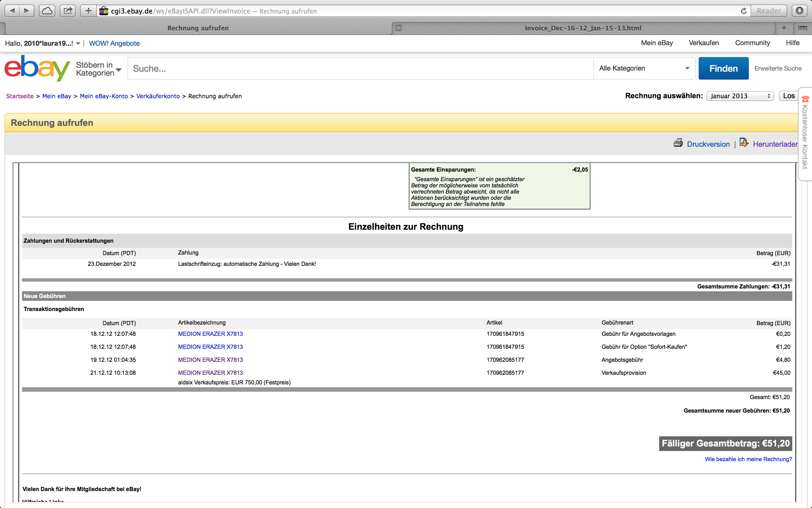
Task: Open a new tab with plus button
Action: click(x=784, y=28)
